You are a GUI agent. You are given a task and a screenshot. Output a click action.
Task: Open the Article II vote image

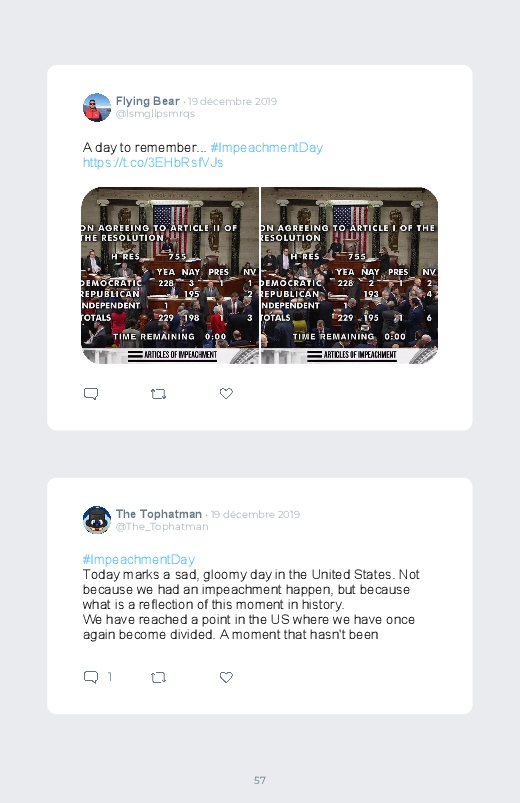point(170,276)
